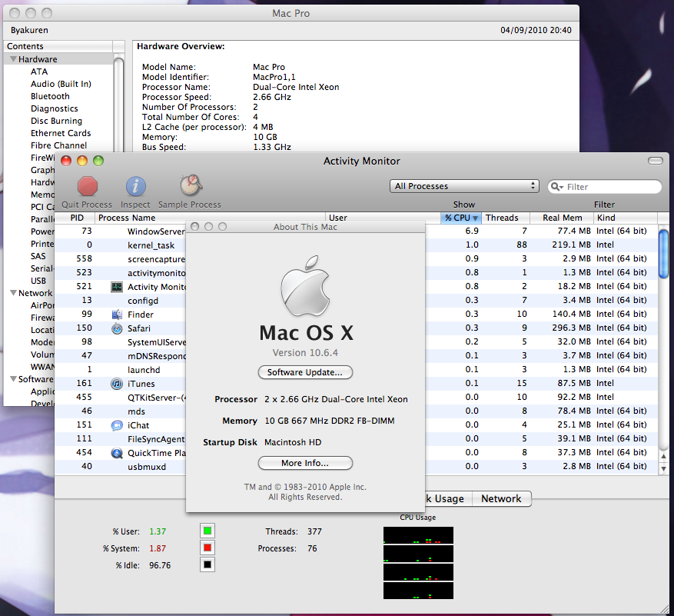Click More Info button
Viewport: 674px width, 616px height.
tap(305, 463)
